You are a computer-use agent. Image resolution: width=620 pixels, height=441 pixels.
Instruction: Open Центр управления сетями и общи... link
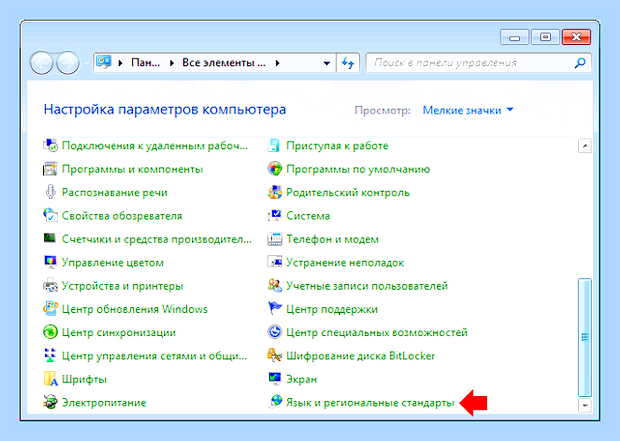[x=154, y=356]
